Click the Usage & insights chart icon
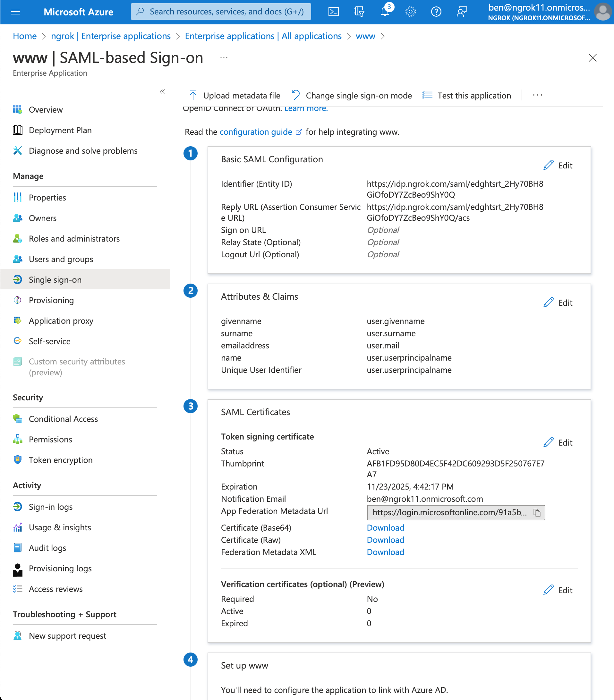Screen dimensions: 614x700 tap(17, 527)
